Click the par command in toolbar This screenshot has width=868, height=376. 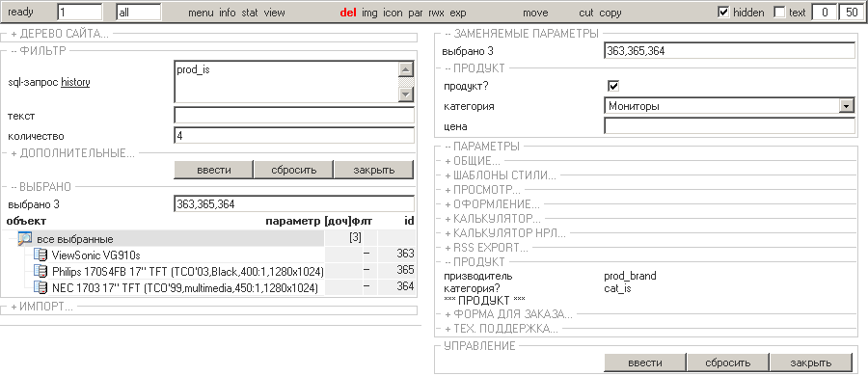pos(416,13)
